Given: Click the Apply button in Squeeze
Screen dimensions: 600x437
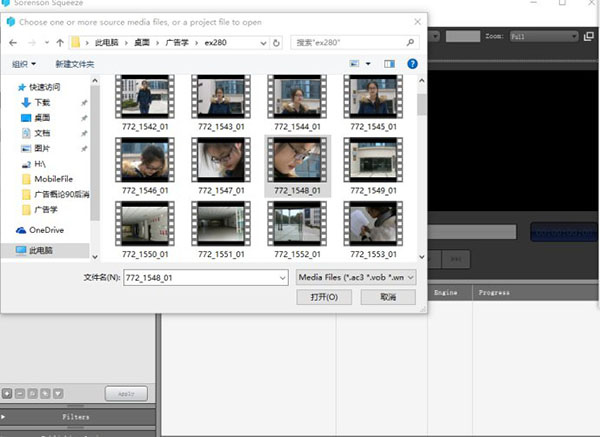Looking at the screenshot, I should pos(126,393).
